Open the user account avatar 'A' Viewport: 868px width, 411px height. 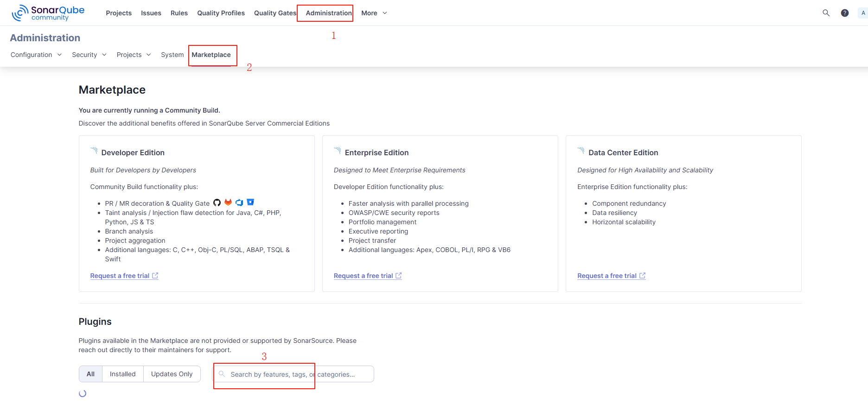(x=862, y=13)
